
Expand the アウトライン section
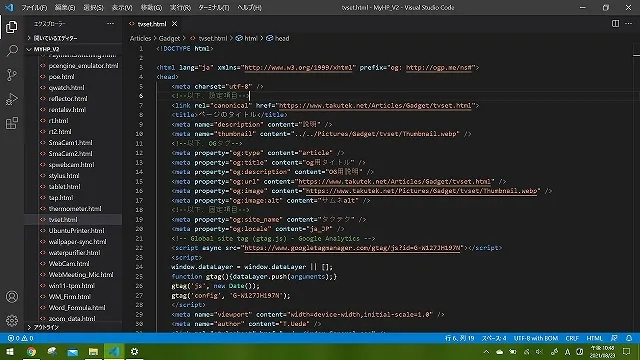pyautogui.click(x=73, y=327)
